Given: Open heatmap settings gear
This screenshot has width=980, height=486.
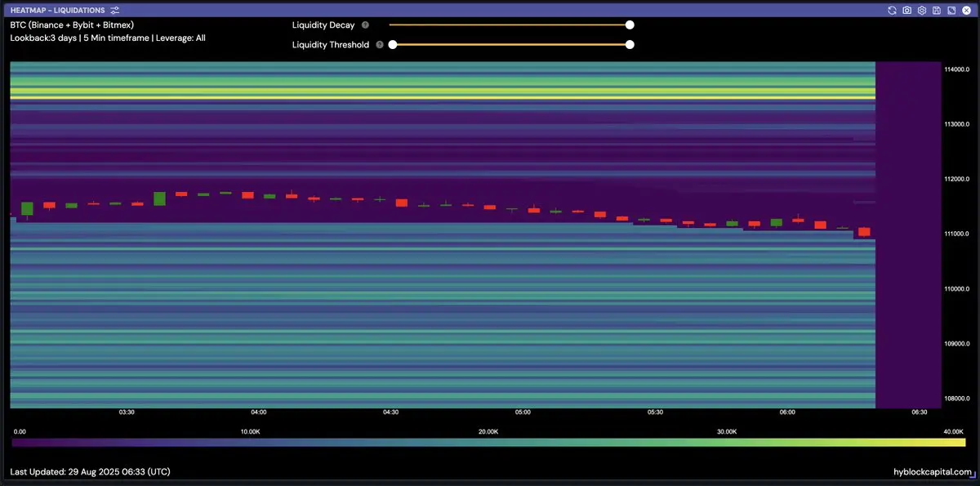Looking at the screenshot, I should 921,10.
